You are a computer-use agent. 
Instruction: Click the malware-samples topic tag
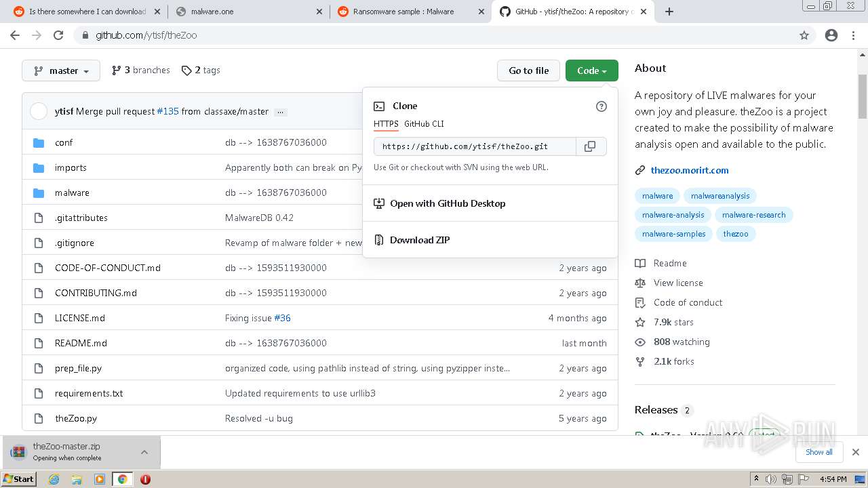pyautogui.click(x=673, y=234)
